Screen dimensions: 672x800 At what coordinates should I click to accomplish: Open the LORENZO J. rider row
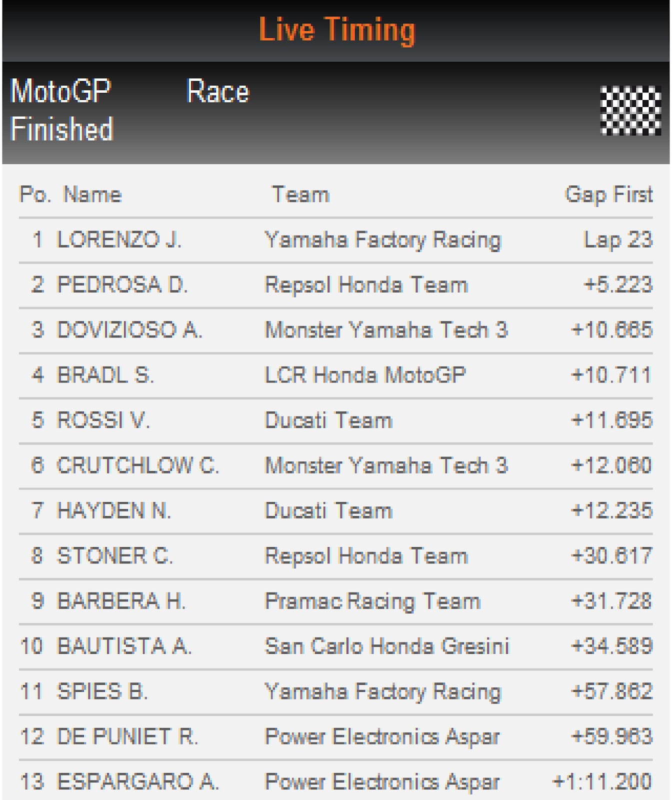click(336, 240)
